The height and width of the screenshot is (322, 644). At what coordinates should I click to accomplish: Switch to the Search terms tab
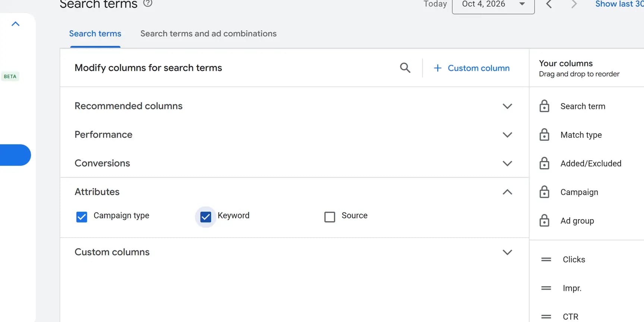click(95, 34)
